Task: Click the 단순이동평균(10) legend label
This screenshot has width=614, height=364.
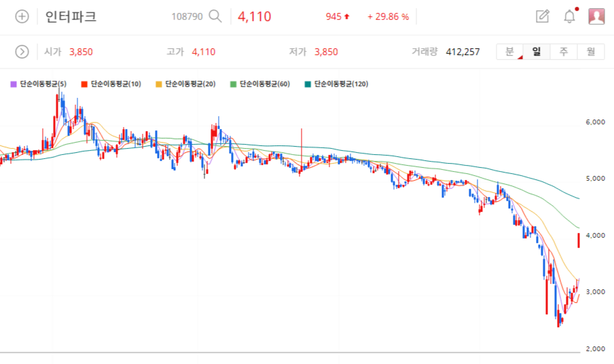Action: tap(116, 84)
